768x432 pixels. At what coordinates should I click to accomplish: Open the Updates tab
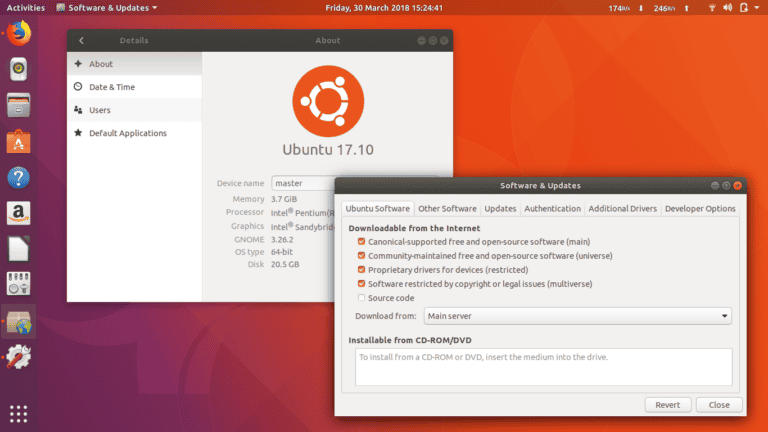point(500,209)
